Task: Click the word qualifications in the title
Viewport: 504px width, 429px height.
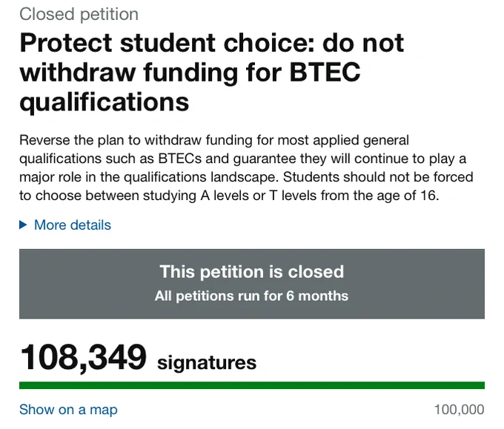Action: point(105,102)
